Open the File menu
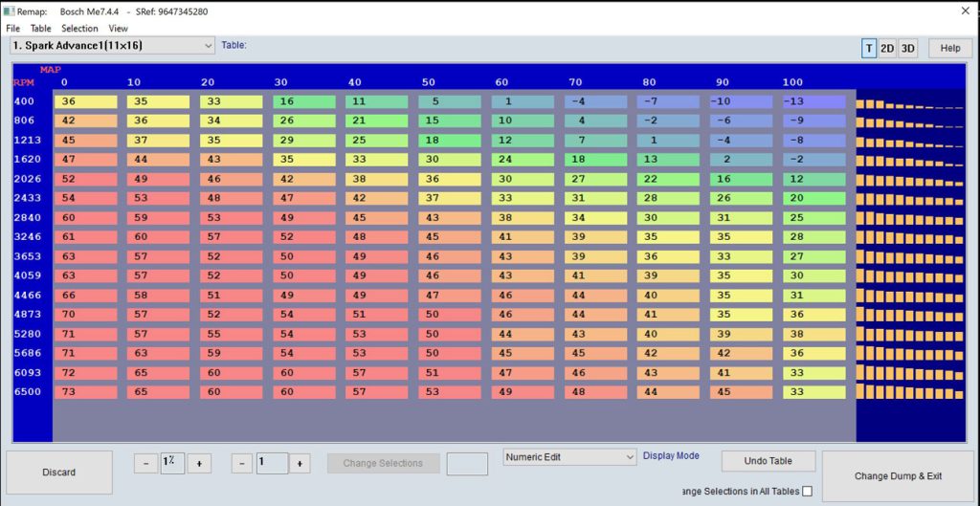 click(13, 29)
